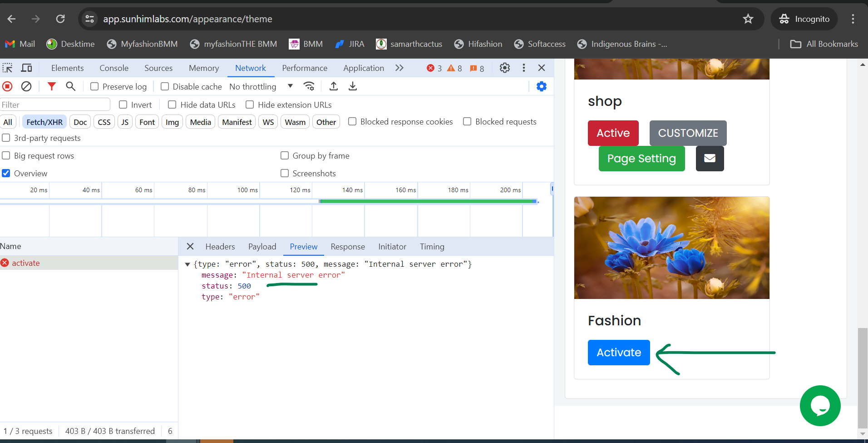868x443 pixels.
Task: Click the envelope button on shop theme
Action: coord(710,158)
